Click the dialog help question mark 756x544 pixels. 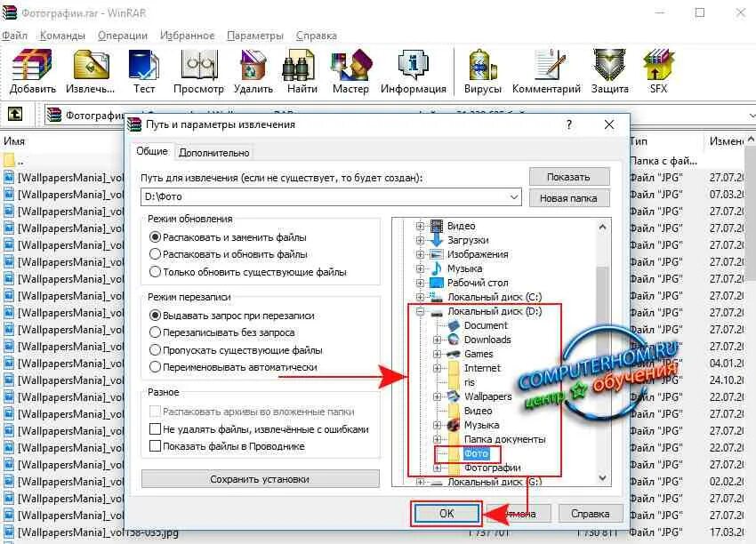569,124
